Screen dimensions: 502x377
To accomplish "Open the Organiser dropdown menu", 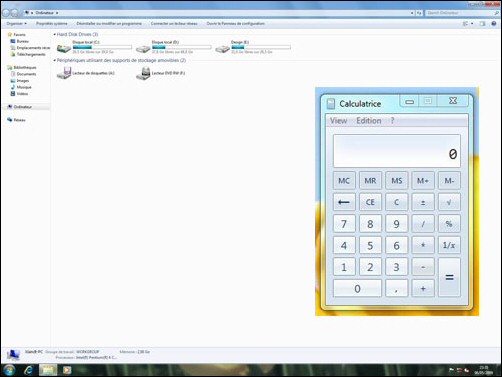I will pyautogui.click(x=16, y=24).
